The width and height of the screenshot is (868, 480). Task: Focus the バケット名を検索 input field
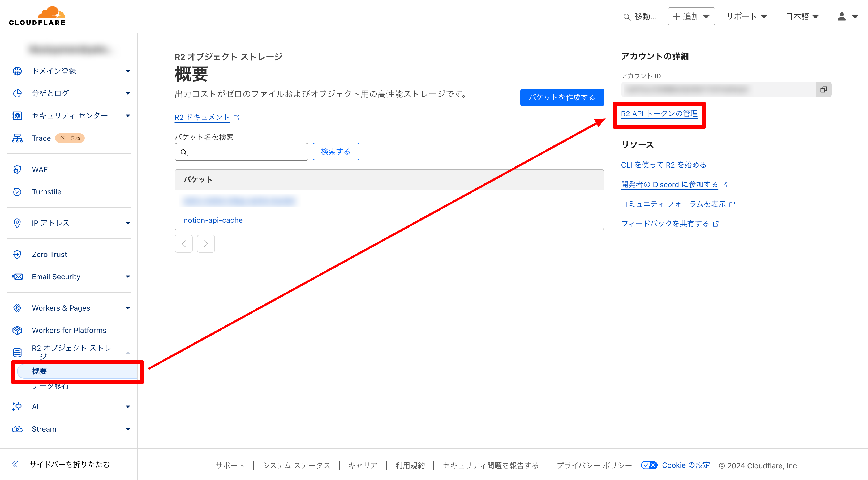click(241, 152)
